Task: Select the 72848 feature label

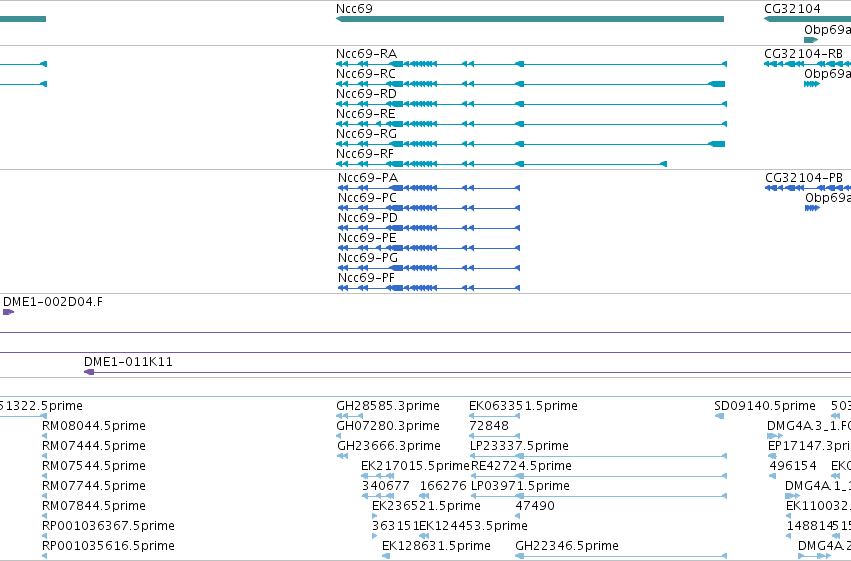Action: pyautogui.click(x=489, y=426)
